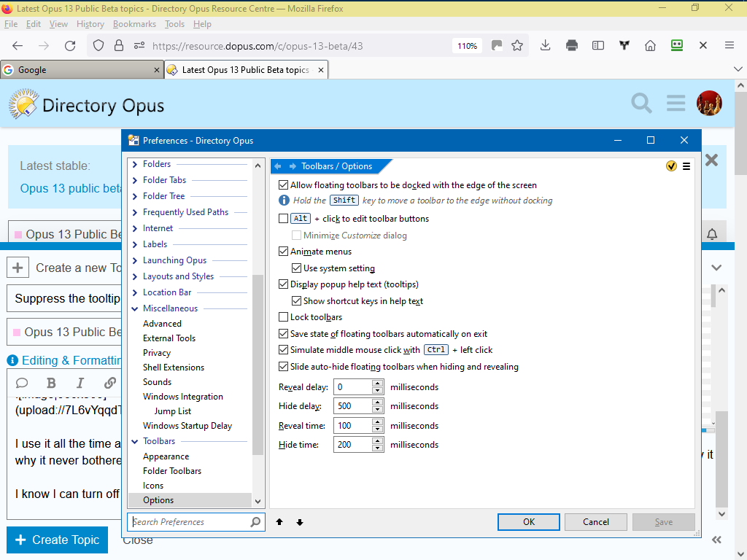Open the Firefox Bookmarks menu
Viewport: 747px width, 560px height.
tap(134, 24)
